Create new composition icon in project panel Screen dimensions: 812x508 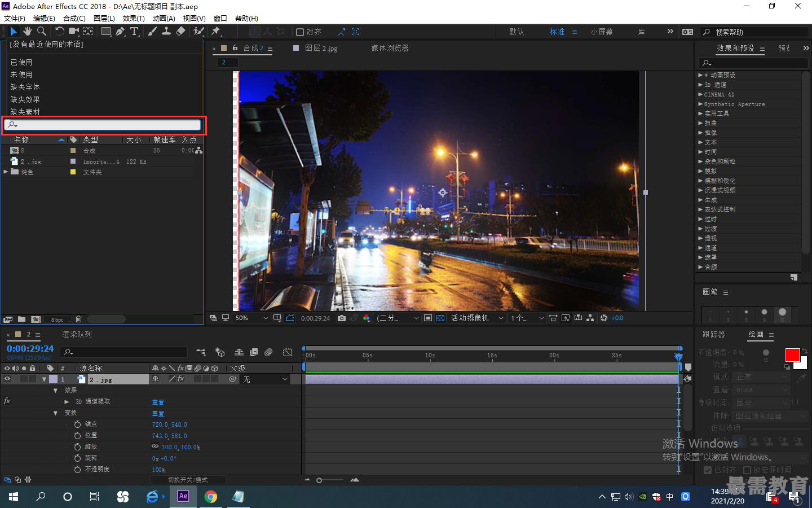(36, 319)
